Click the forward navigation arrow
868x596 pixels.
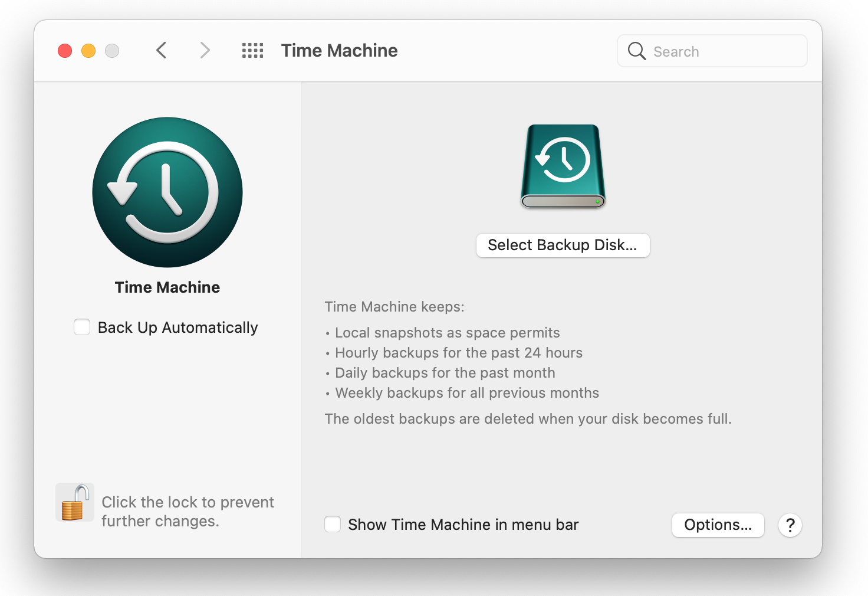point(205,51)
